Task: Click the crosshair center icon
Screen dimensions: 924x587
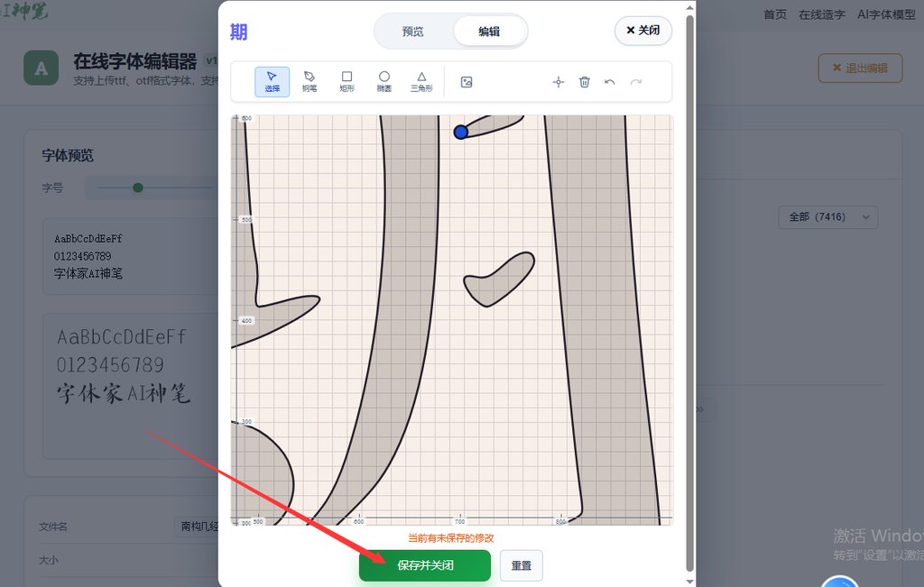Action: click(558, 82)
